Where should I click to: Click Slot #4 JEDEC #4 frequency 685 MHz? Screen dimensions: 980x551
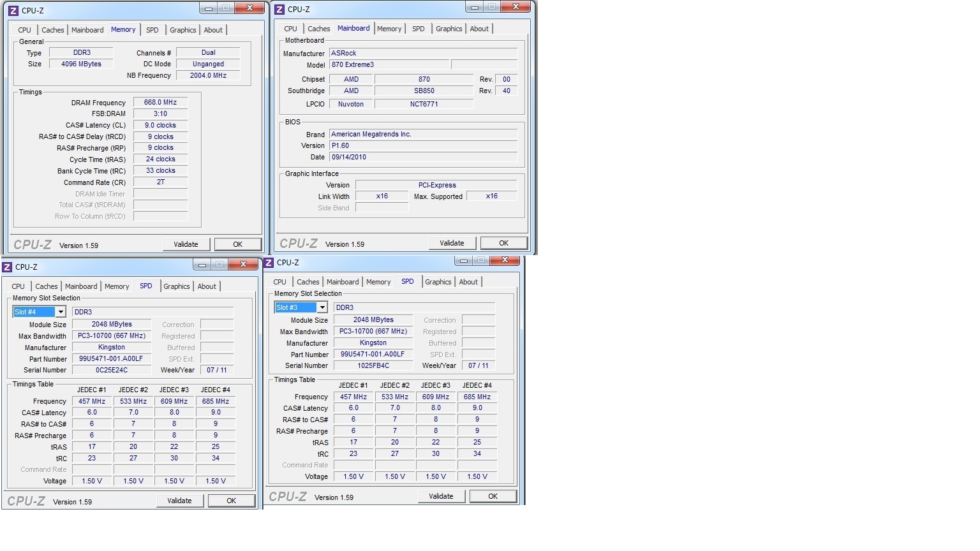pyautogui.click(x=216, y=401)
